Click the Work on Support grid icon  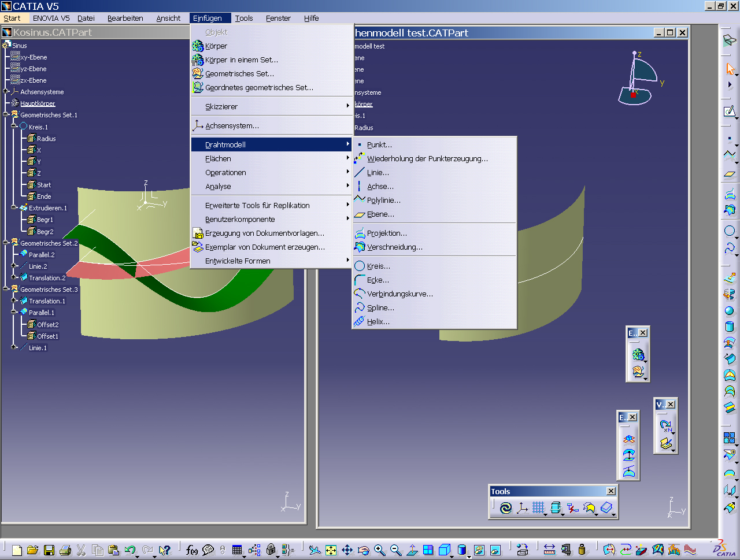[538, 507]
